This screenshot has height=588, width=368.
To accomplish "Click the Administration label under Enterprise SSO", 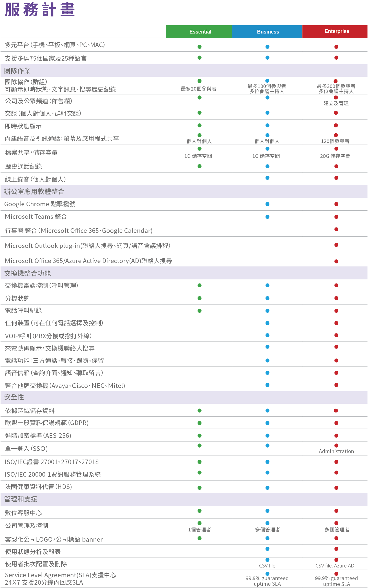I will (x=336, y=451).
